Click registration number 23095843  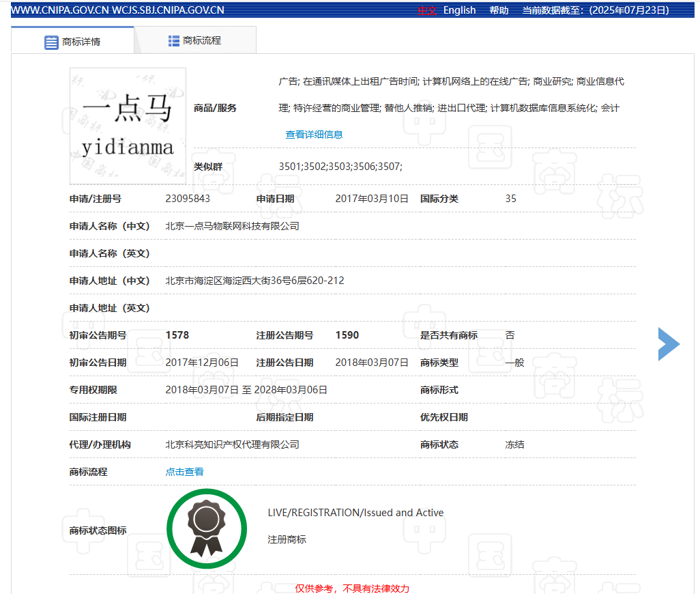(x=188, y=199)
